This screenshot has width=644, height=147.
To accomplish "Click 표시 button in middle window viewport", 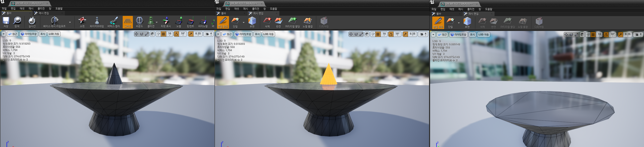I will pyautogui.click(x=257, y=34).
